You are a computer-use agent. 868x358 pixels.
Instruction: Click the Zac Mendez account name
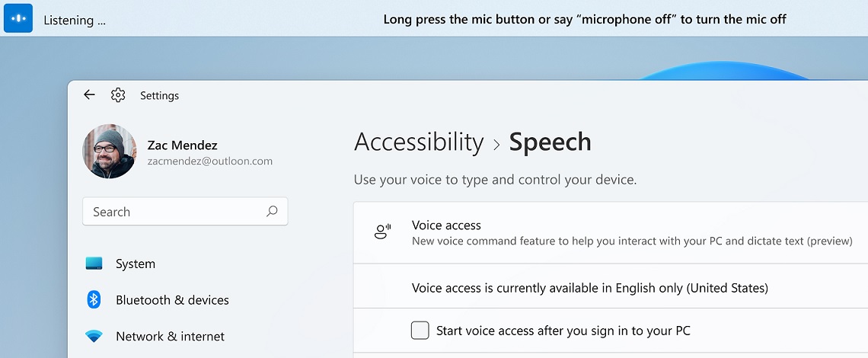[x=182, y=145]
